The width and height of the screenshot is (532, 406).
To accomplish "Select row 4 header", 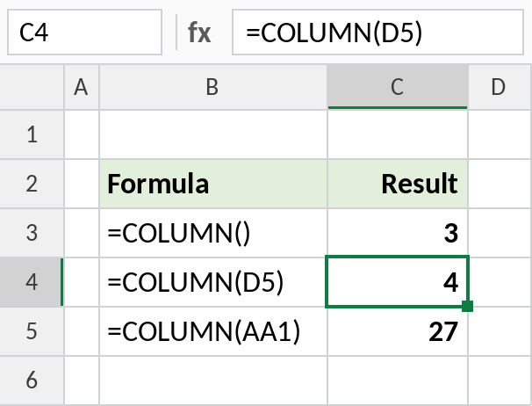I will (x=32, y=282).
